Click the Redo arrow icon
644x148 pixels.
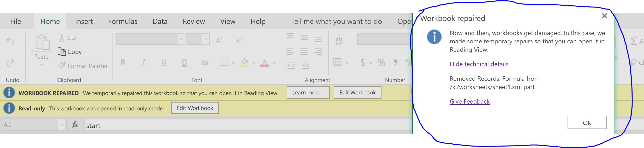click(x=10, y=62)
